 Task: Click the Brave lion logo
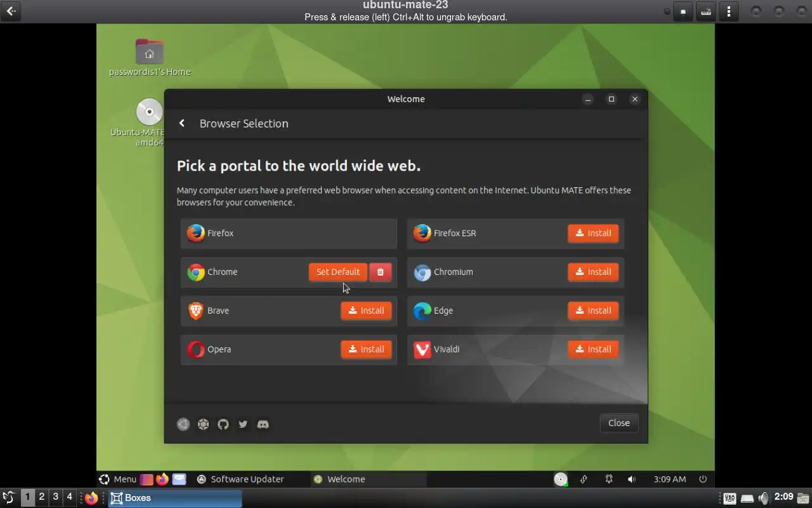coord(196,311)
